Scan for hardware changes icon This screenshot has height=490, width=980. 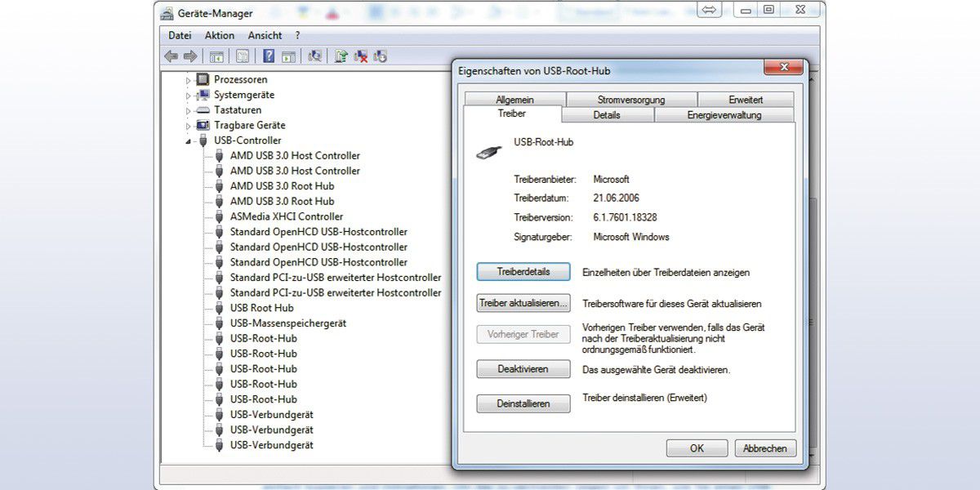pos(314,56)
